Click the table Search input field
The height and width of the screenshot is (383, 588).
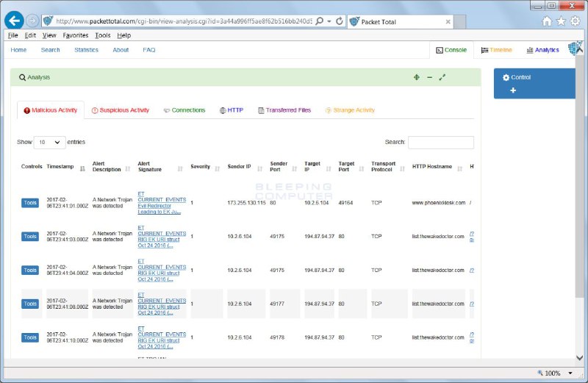440,142
